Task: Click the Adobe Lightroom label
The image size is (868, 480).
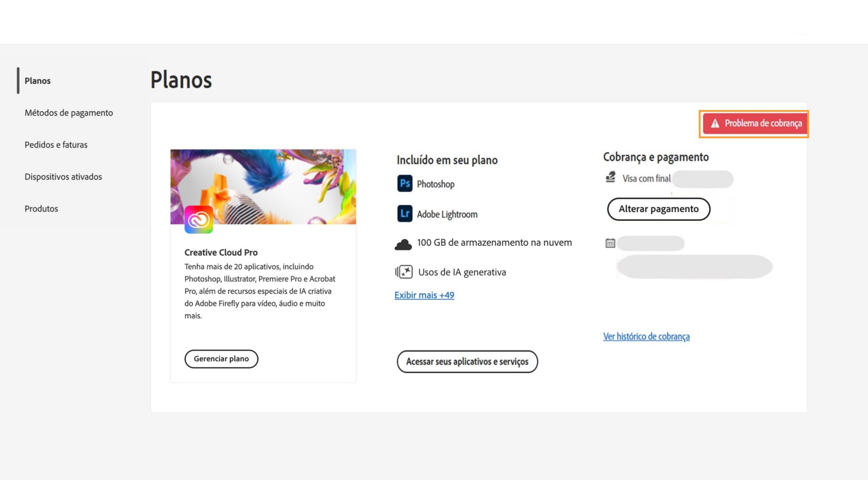Action: [x=447, y=214]
